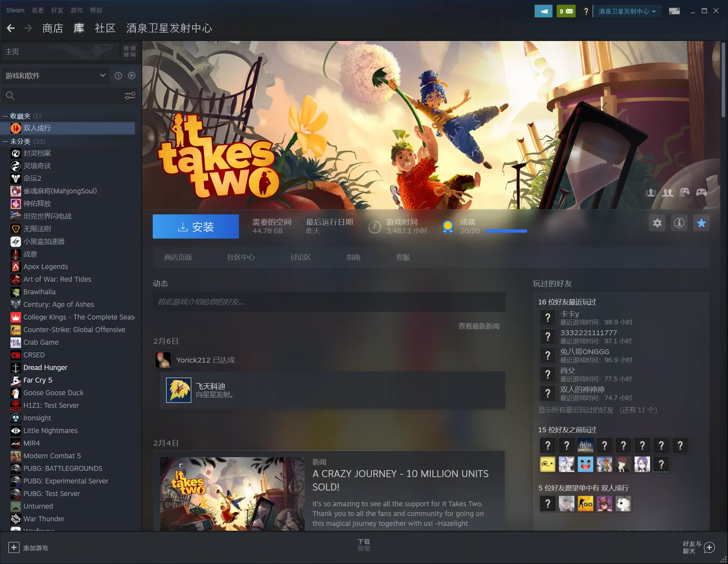Open the 游戏和软件 dropdown
Screen dimensions: 728x564
(x=55, y=76)
